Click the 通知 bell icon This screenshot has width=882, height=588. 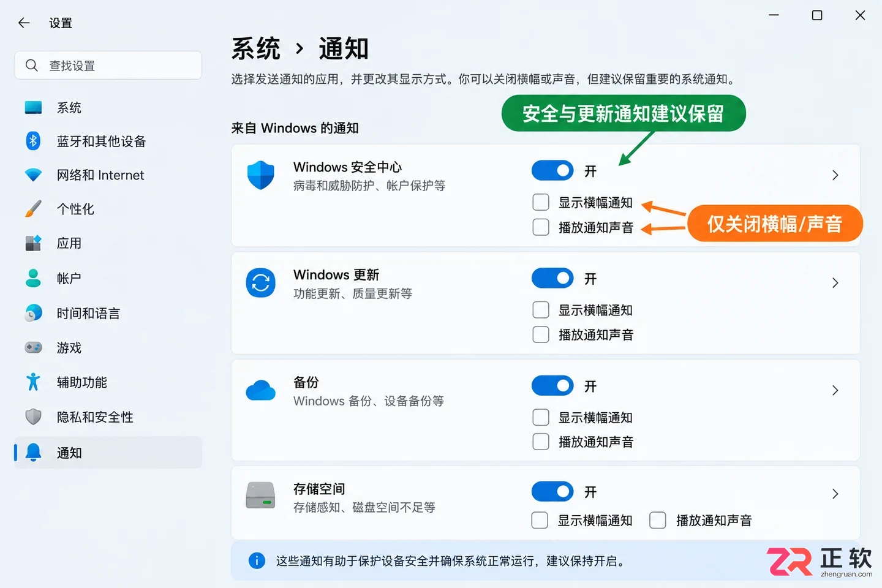point(33,453)
